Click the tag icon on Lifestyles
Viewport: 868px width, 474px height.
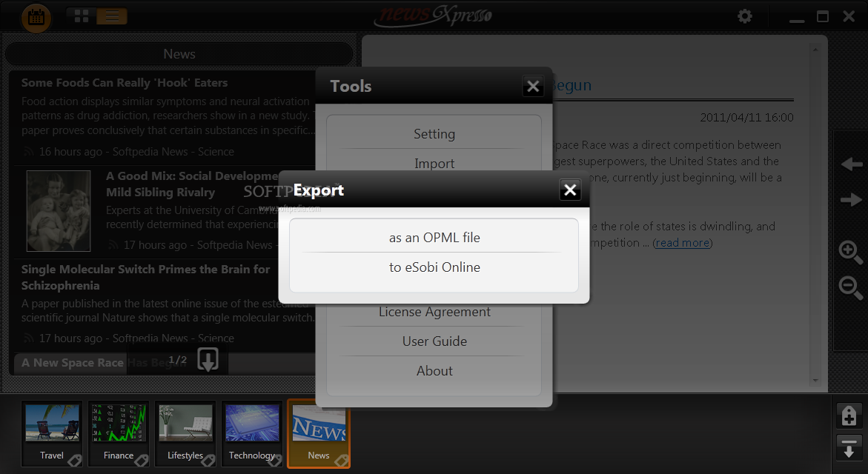pos(208,460)
